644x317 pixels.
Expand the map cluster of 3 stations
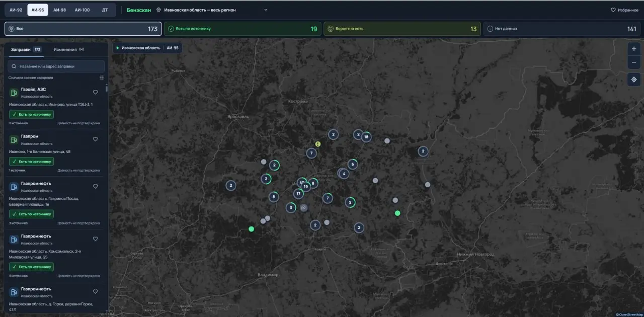[291, 207]
